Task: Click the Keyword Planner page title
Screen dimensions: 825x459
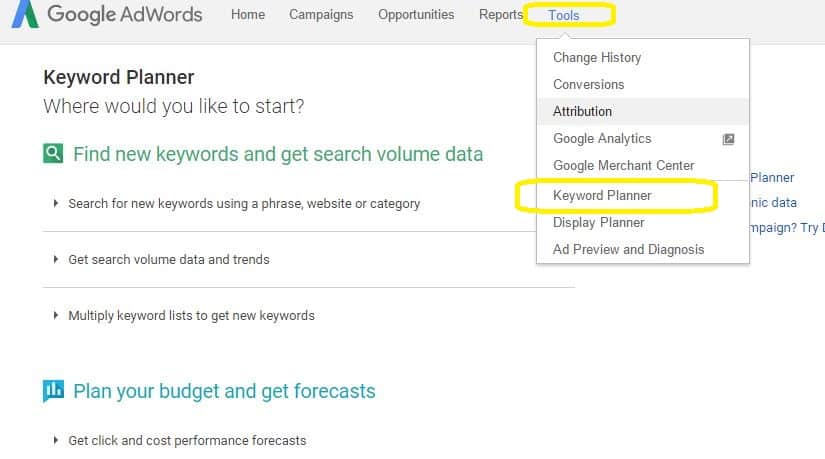Action: 119,77
